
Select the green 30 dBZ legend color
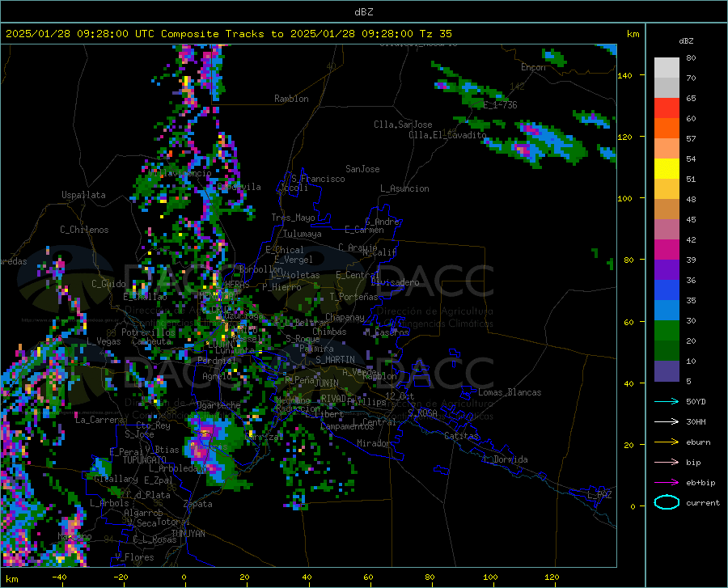click(667, 331)
